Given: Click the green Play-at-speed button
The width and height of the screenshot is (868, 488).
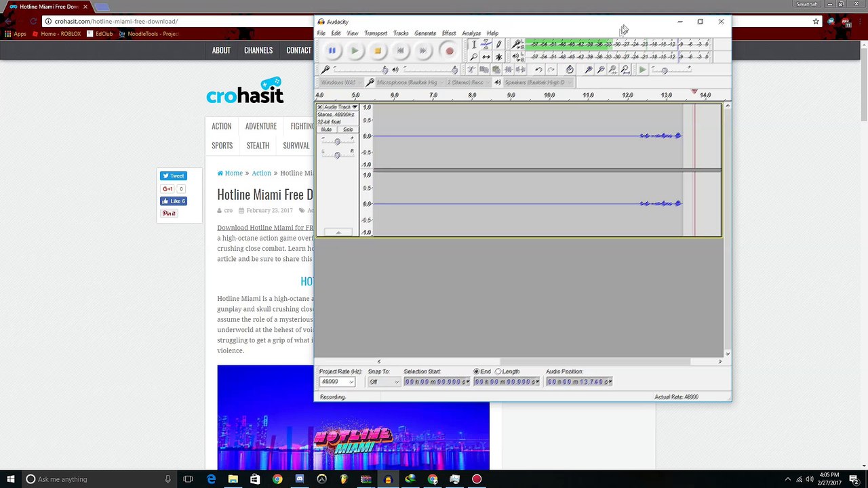Looking at the screenshot, I should click(x=642, y=70).
